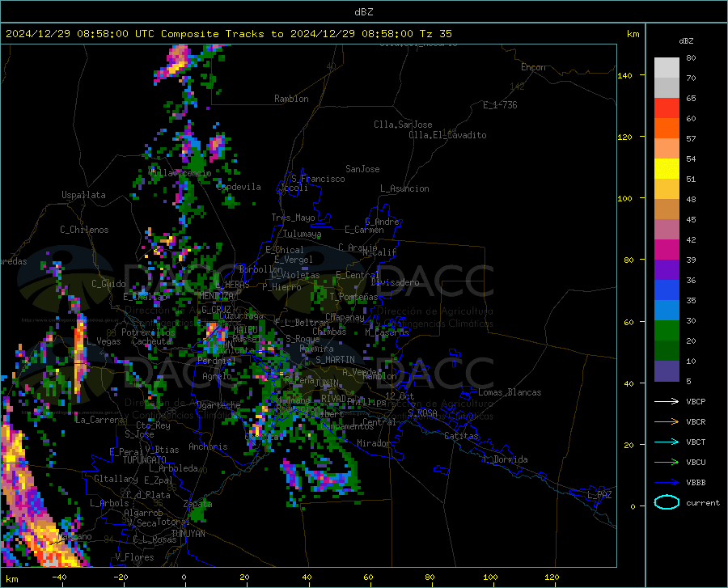Click the 'VBCU' legend label
728x588 pixels.
pos(696,463)
